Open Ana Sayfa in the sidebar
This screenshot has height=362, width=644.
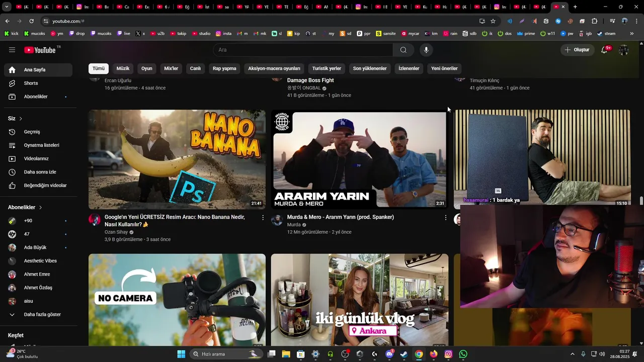pos(38,70)
